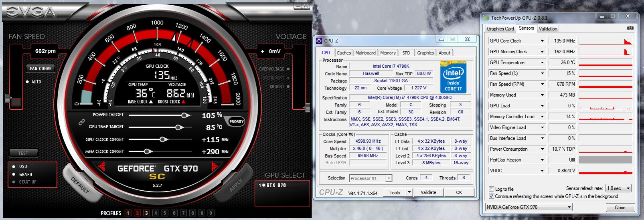Close GPU-Z with the Close button
644x220 pixels.
coord(620,207)
